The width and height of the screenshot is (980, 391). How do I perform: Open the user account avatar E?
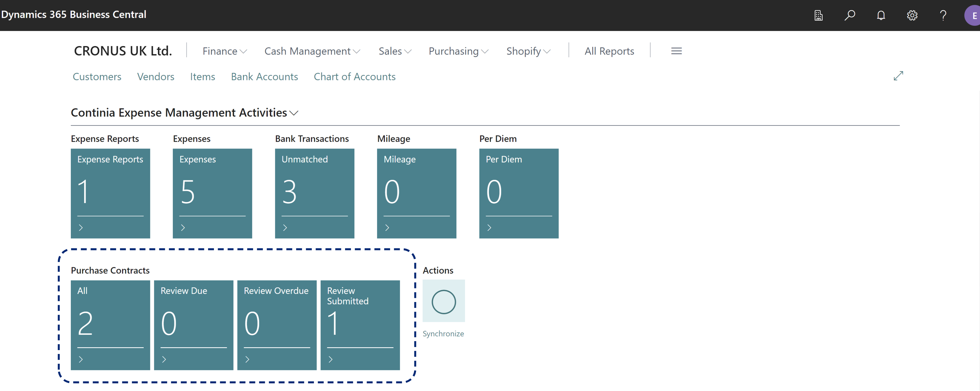[x=973, y=16]
